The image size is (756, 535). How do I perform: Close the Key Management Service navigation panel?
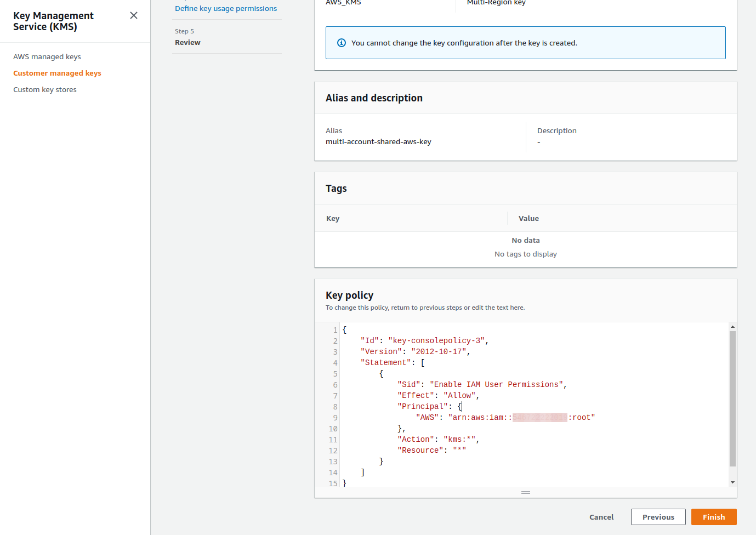[x=133, y=15]
